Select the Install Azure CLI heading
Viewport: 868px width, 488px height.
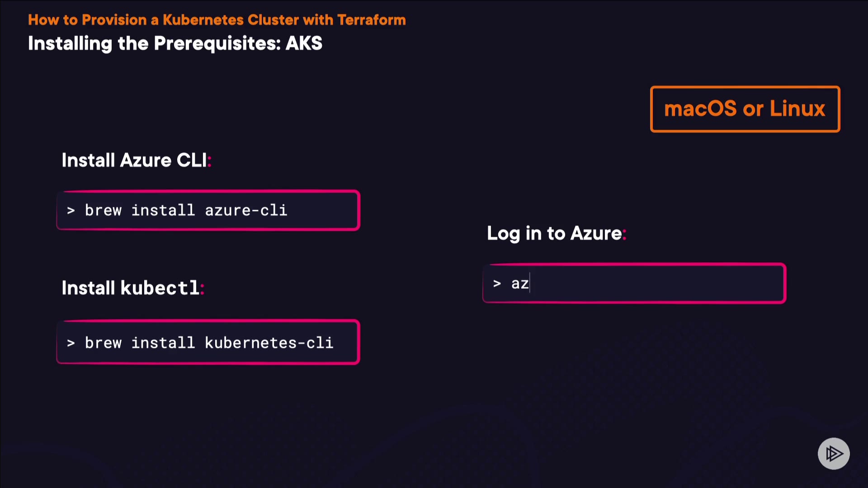[136, 160]
